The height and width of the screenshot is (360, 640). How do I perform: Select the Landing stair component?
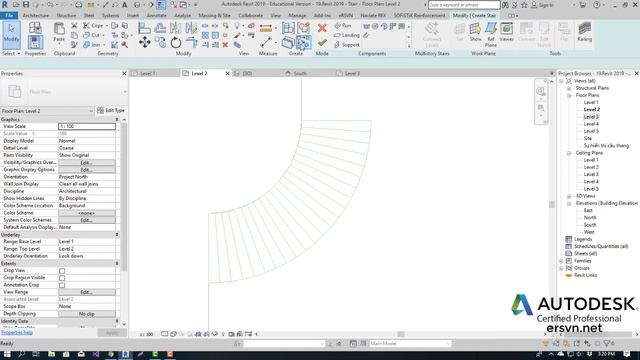coord(347,35)
